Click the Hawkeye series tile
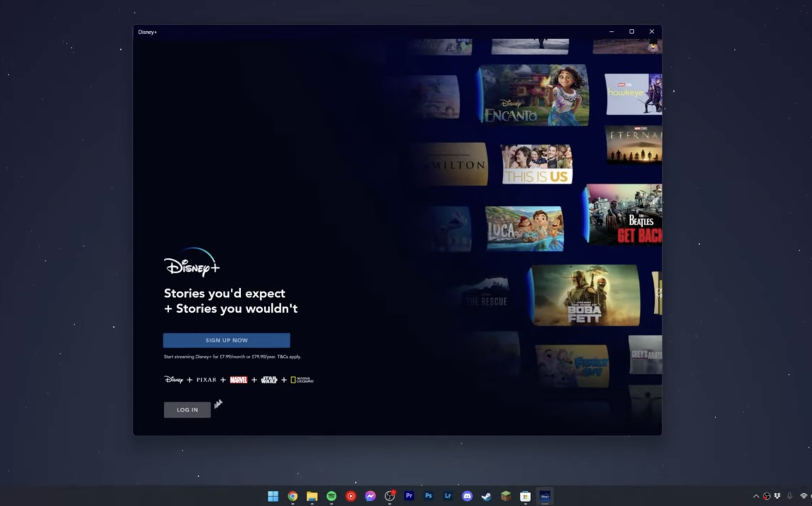812x506 pixels. tap(633, 94)
